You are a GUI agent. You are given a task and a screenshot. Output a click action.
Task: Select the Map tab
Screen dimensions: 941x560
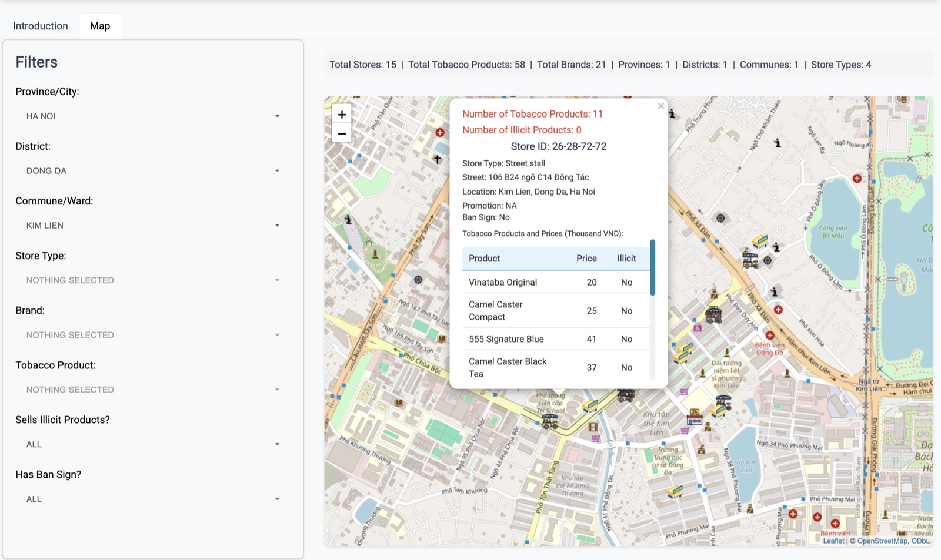tap(99, 26)
